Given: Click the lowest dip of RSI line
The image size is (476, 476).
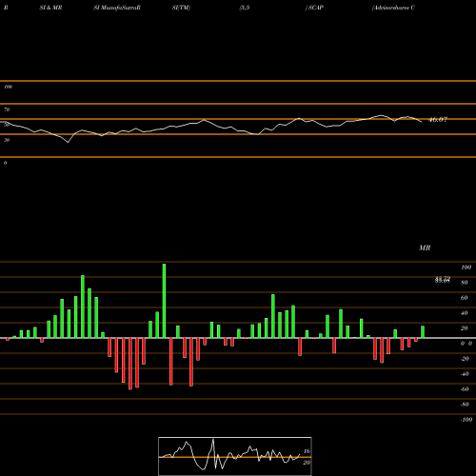Looking at the screenshot, I should 68,142.
